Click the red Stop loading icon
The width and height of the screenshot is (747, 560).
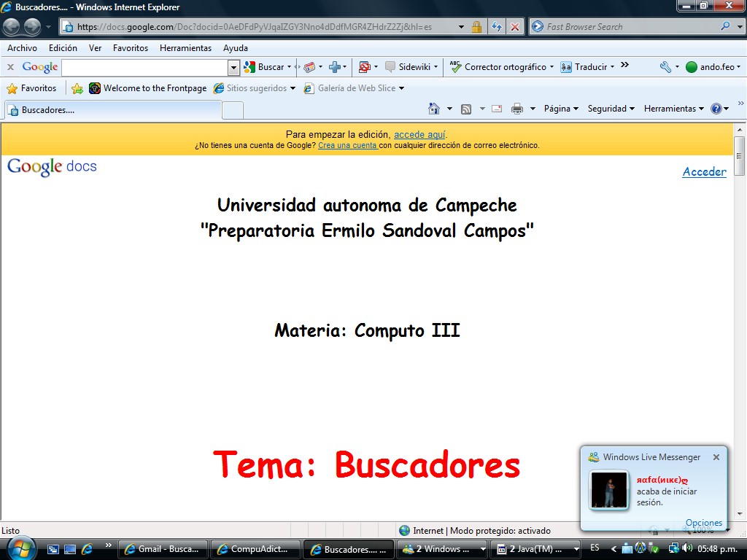tap(515, 27)
